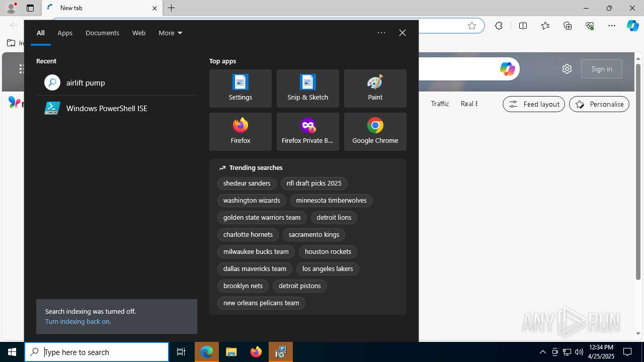Viewport: 644px width, 362px height.
Task: Open Edge Collections icon
Action: (x=568, y=26)
